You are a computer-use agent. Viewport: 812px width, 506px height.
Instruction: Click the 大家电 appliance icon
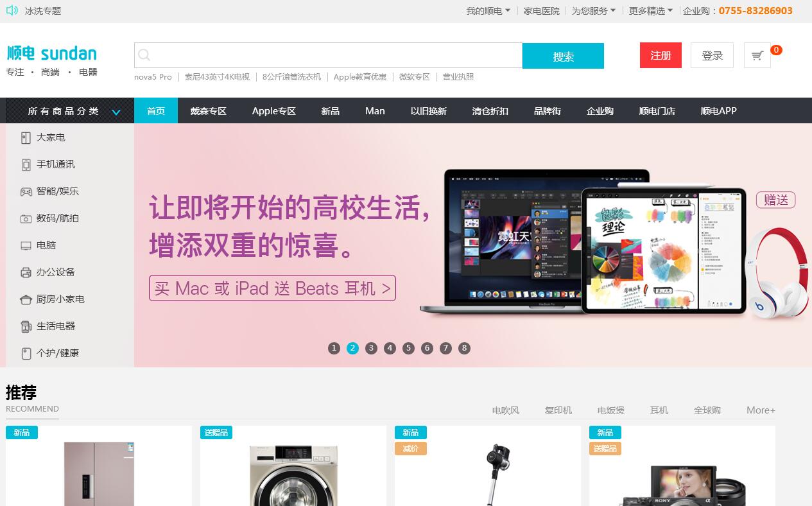click(x=26, y=137)
